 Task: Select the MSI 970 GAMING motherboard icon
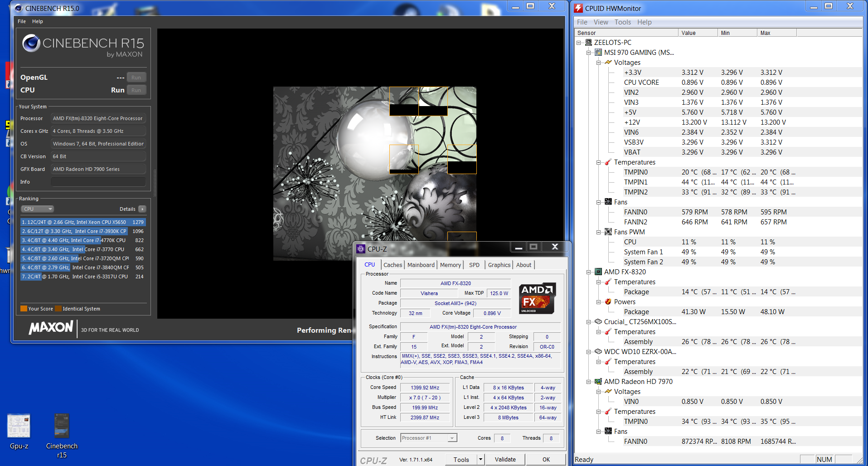598,53
